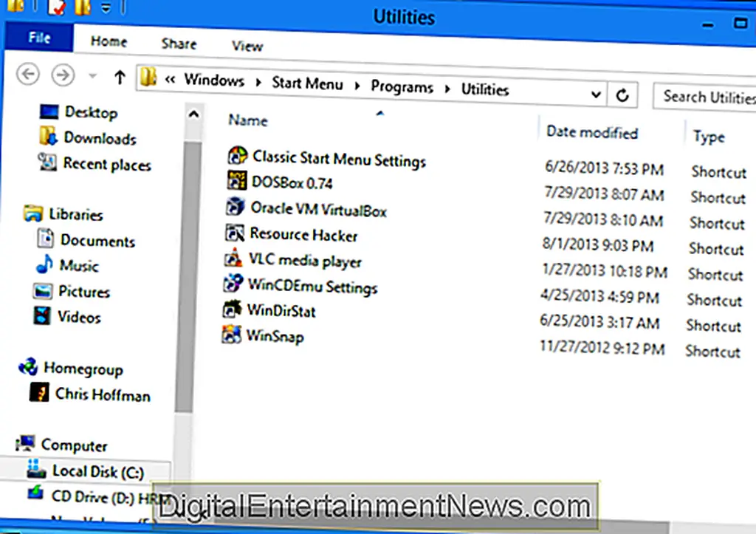Click the Classic Start Menu Settings icon
The image size is (756, 534).
[238, 155]
